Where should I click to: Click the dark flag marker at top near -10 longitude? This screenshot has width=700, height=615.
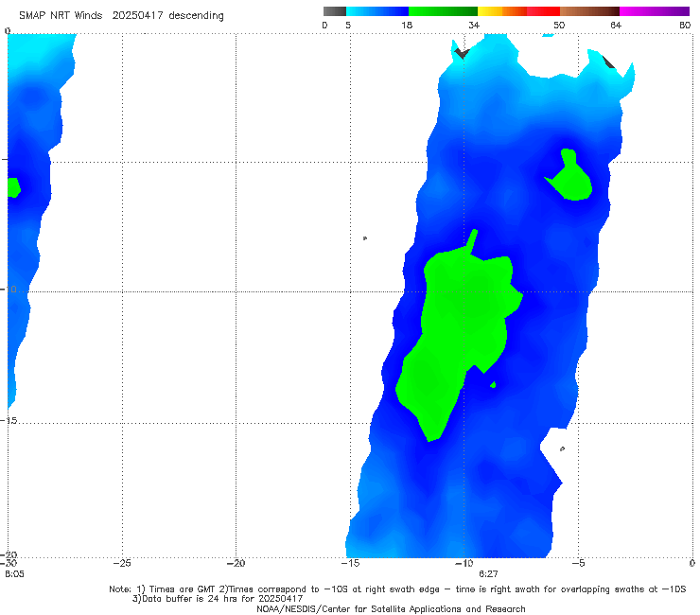point(462,53)
